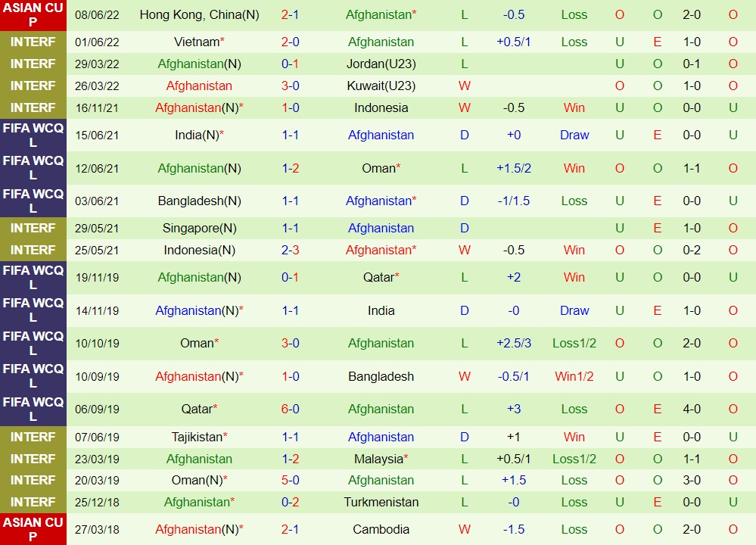756x545 pixels.
Task: Click the 0-2 score against Turkmenistan
Action: coord(290,502)
